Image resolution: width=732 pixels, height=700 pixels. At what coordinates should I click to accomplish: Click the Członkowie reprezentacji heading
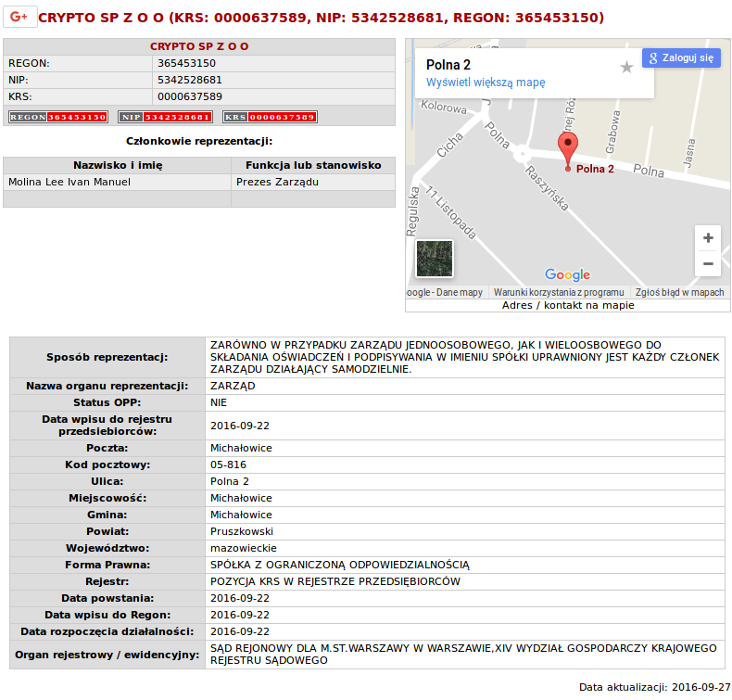(x=199, y=141)
